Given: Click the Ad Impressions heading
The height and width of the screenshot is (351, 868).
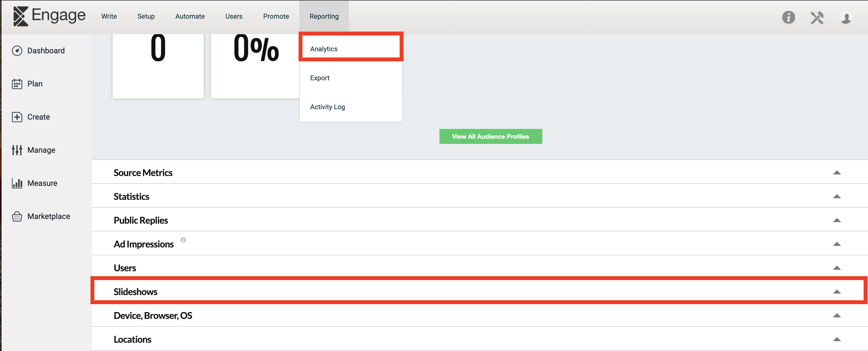Looking at the screenshot, I should point(143,244).
